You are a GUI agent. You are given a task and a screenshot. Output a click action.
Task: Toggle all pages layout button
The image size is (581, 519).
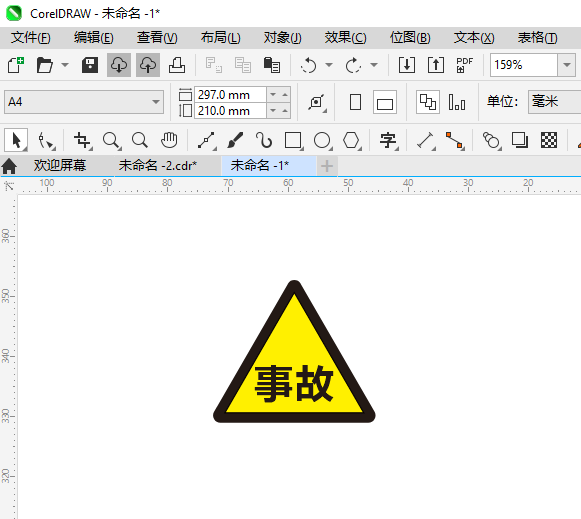point(428,102)
